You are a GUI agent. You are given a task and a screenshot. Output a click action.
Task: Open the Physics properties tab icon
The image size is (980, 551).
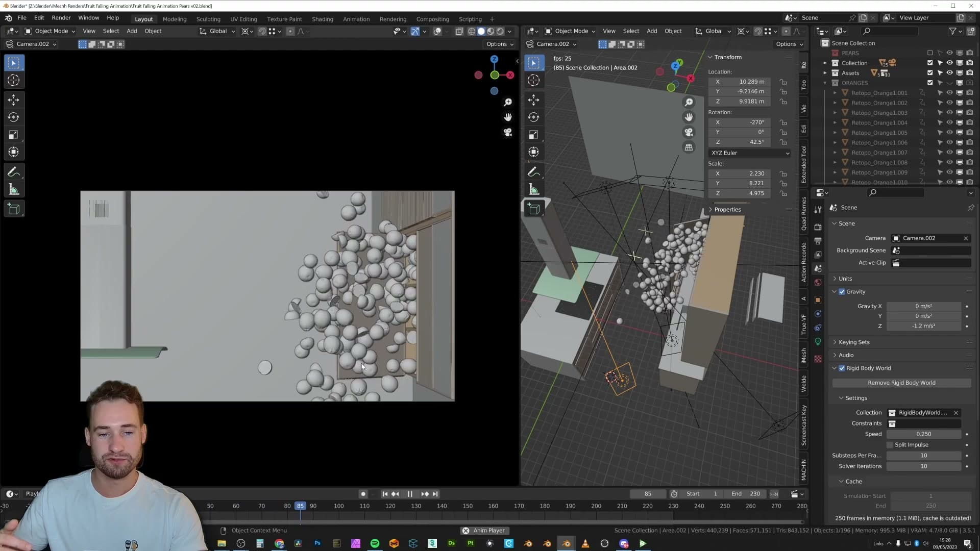click(x=818, y=328)
